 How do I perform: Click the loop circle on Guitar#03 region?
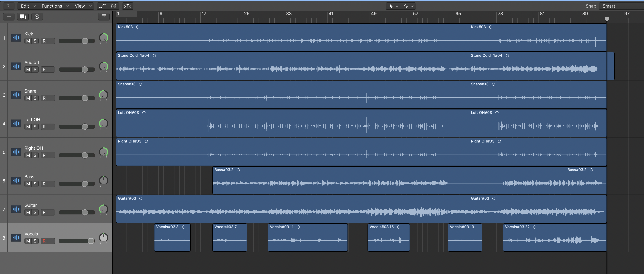tap(141, 198)
